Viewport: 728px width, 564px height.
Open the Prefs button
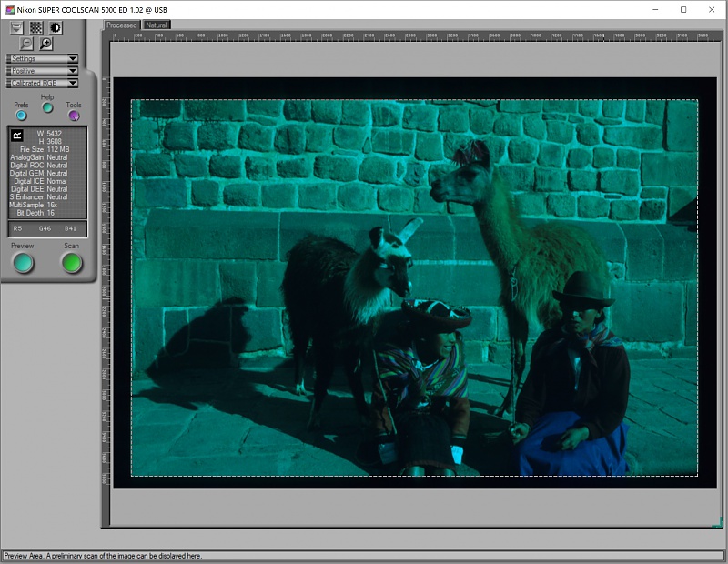tap(21, 116)
